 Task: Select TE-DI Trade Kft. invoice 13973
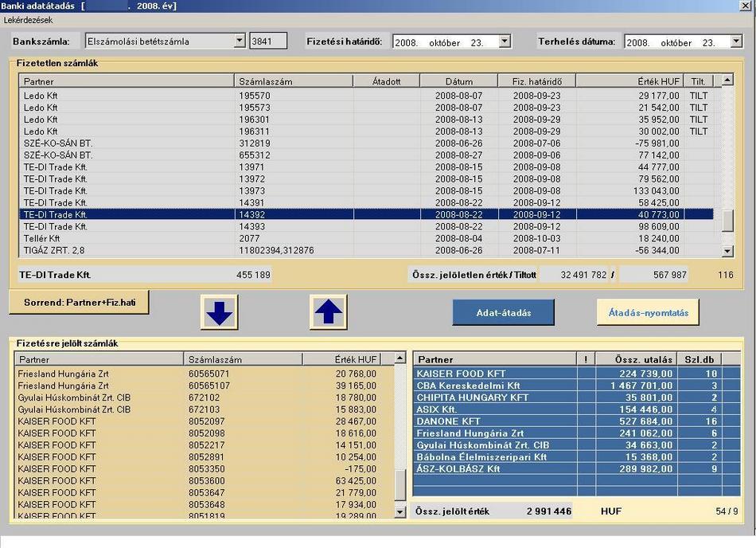coord(366,190)
